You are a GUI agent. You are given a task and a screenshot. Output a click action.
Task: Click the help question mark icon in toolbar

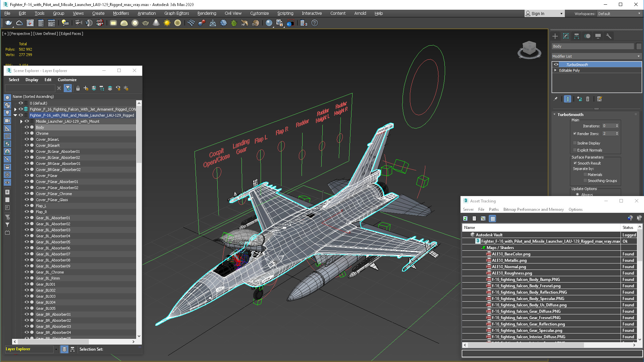point(314,23)
